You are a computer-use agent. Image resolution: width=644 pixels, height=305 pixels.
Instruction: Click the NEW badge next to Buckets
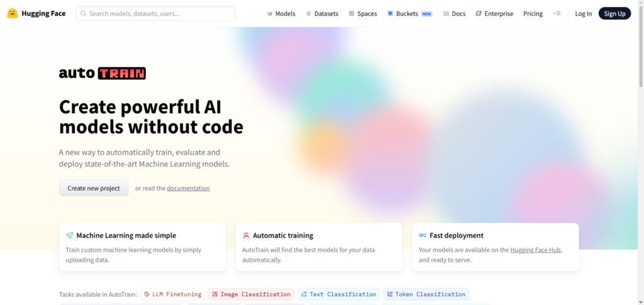click(x=427, y=14)
